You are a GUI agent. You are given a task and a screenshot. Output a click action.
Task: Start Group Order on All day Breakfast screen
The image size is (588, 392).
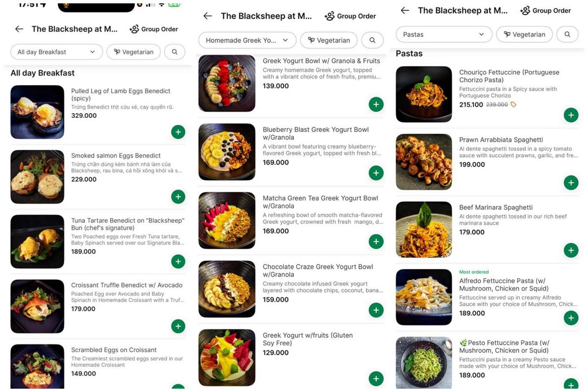point(154,29)
